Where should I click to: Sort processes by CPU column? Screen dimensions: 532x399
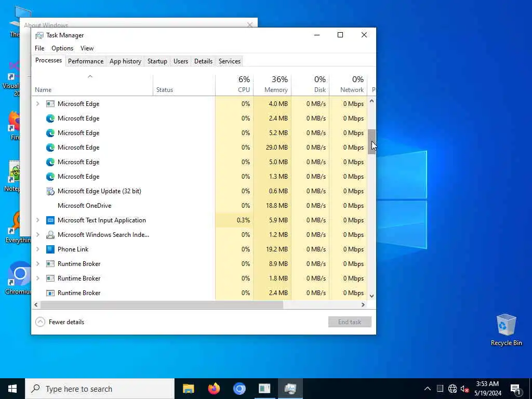click(x=234, y=85)
